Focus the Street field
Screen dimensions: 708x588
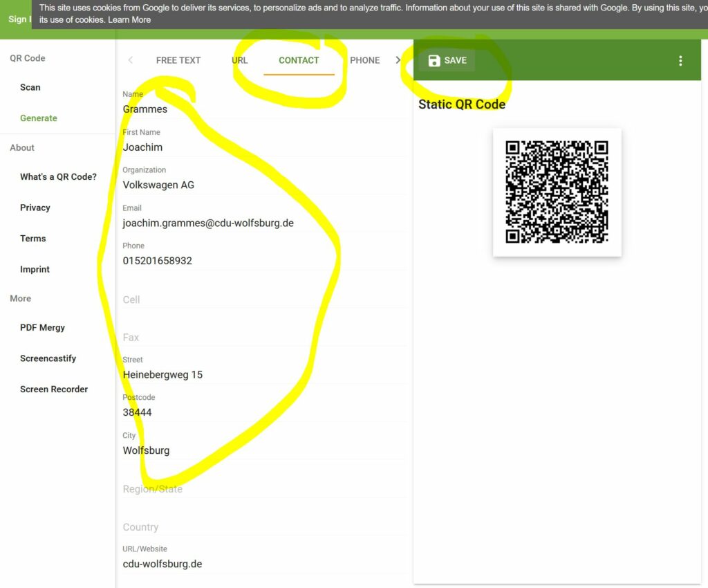pos(264,374)
